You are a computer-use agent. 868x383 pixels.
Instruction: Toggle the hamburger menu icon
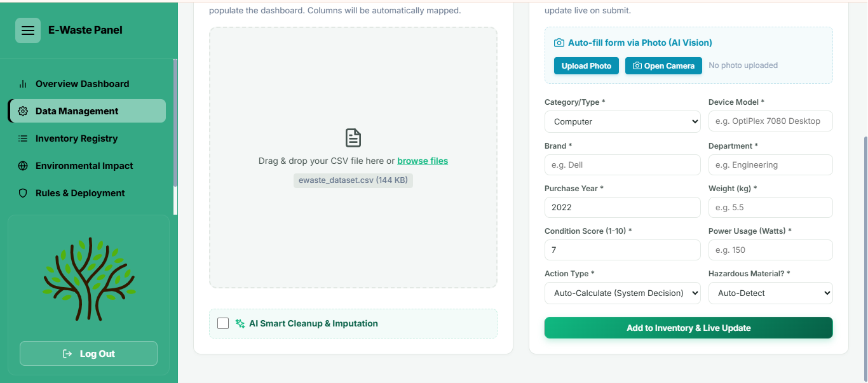coord(28,30)
